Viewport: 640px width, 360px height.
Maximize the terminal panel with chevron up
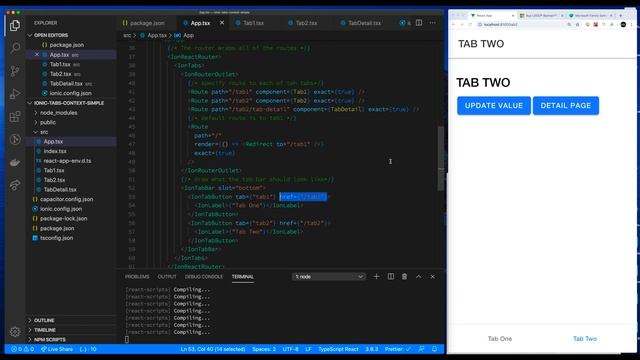pyautogui.click(x=418, y=276)
